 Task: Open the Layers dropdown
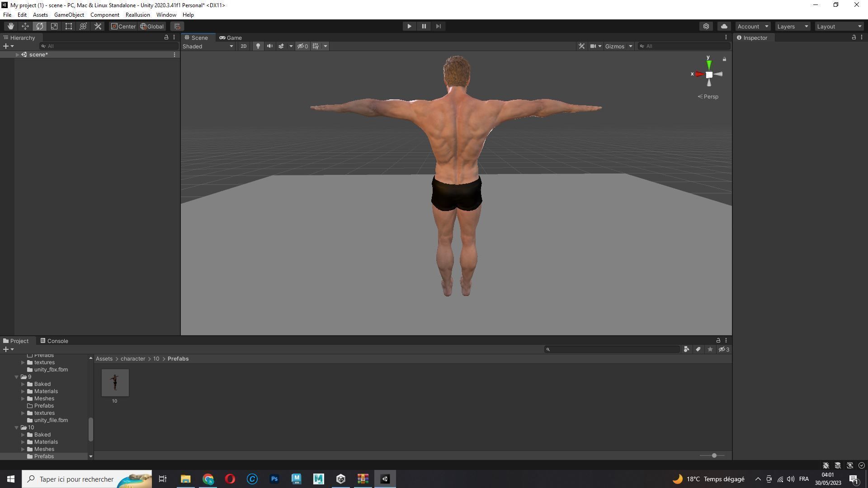pyautogui.click(x=793, y=26)
